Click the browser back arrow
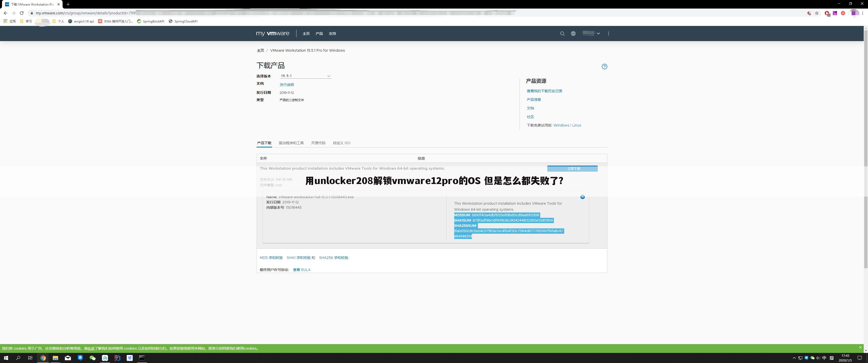Screen dimensions: 868x363 coord(5,13)
